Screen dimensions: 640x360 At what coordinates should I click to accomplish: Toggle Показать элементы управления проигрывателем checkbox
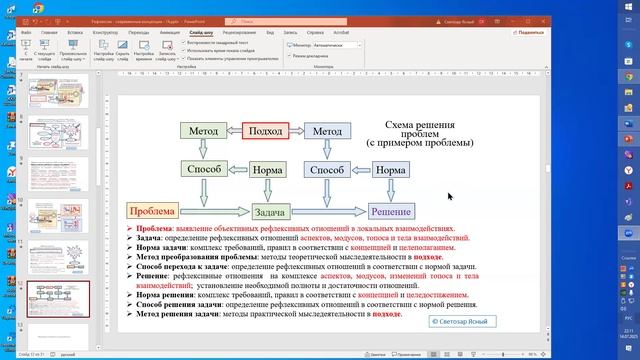point(184,59)
